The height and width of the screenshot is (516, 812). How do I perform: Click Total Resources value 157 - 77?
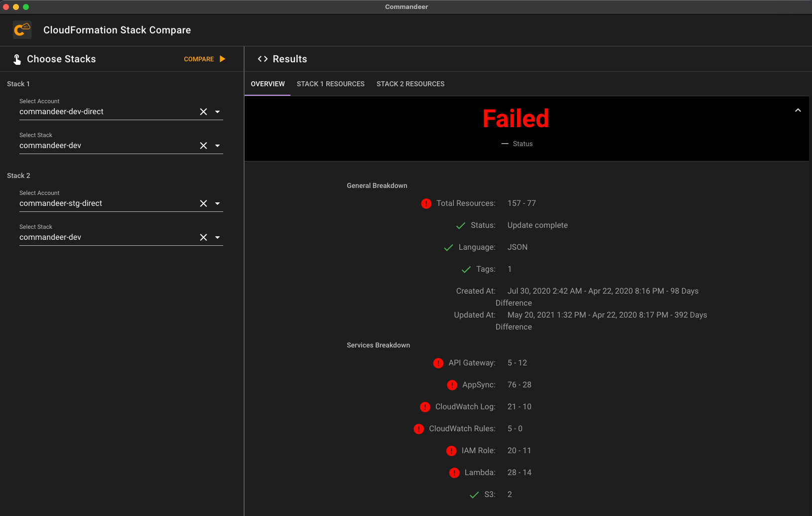pos(522,203)
